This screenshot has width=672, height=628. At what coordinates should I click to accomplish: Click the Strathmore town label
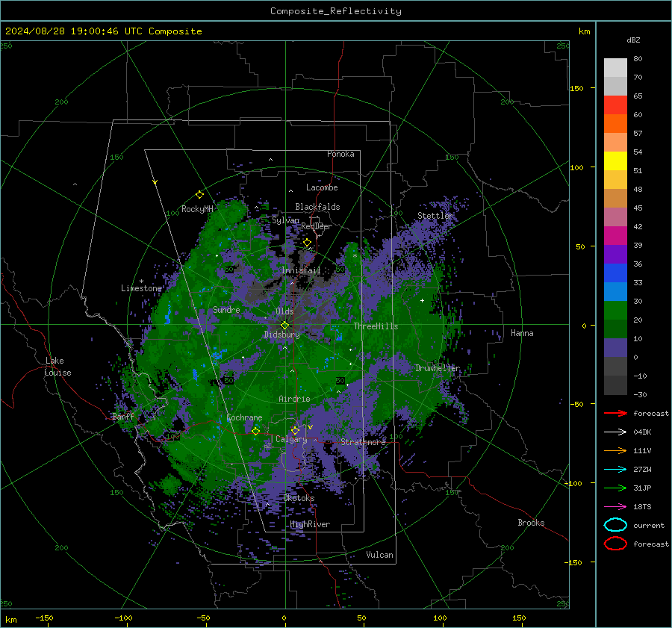[x=363, y=442]
